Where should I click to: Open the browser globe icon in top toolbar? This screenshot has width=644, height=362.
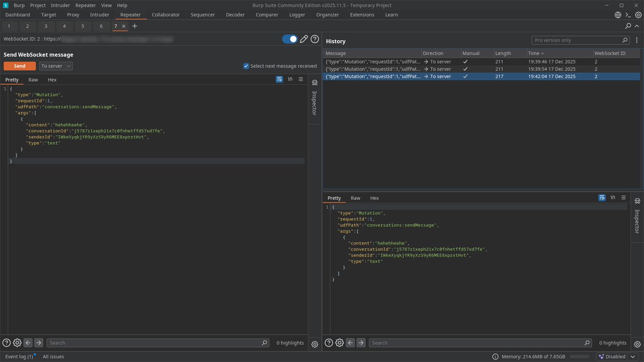point(618,15)
